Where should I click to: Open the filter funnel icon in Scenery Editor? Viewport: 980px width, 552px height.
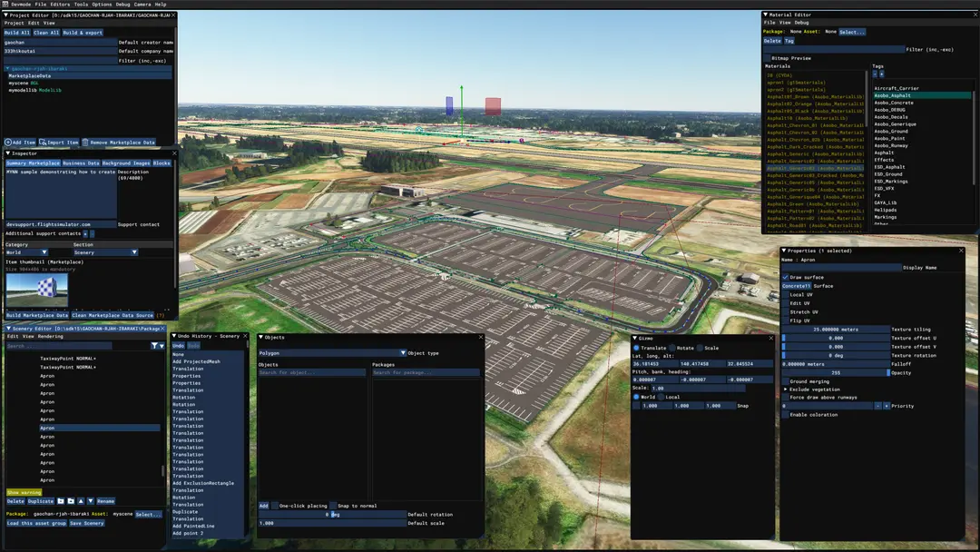click(154, 346)
